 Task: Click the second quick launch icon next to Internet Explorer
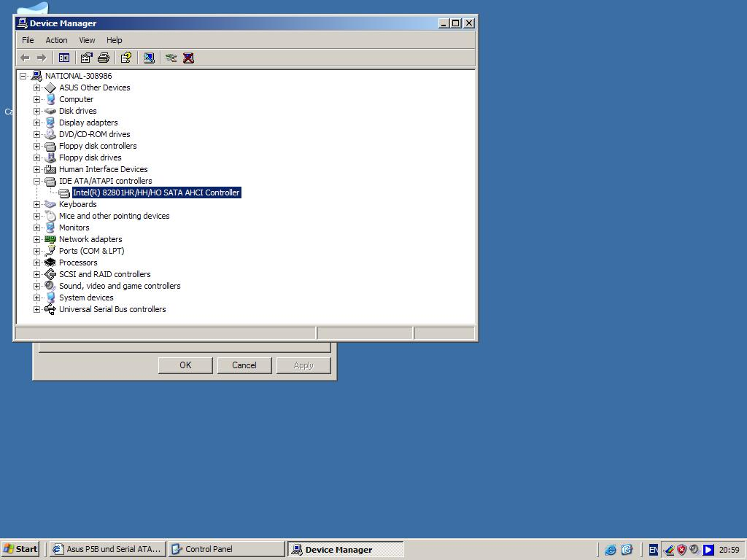pyautogui.click(x=627, y=550)
